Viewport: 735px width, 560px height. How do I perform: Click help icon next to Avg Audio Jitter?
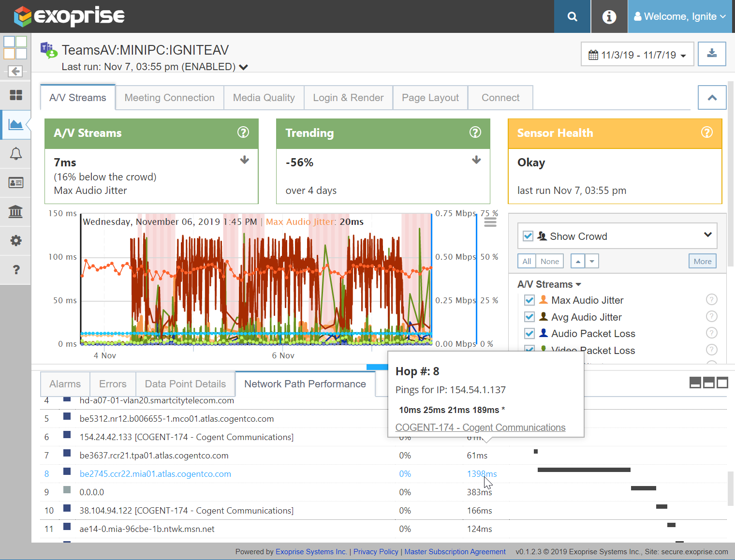711,316
